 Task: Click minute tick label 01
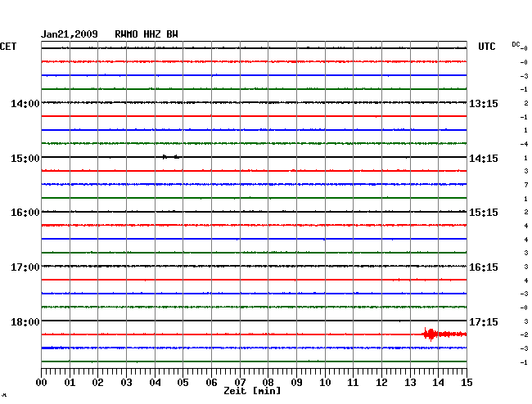pos(70,383)
